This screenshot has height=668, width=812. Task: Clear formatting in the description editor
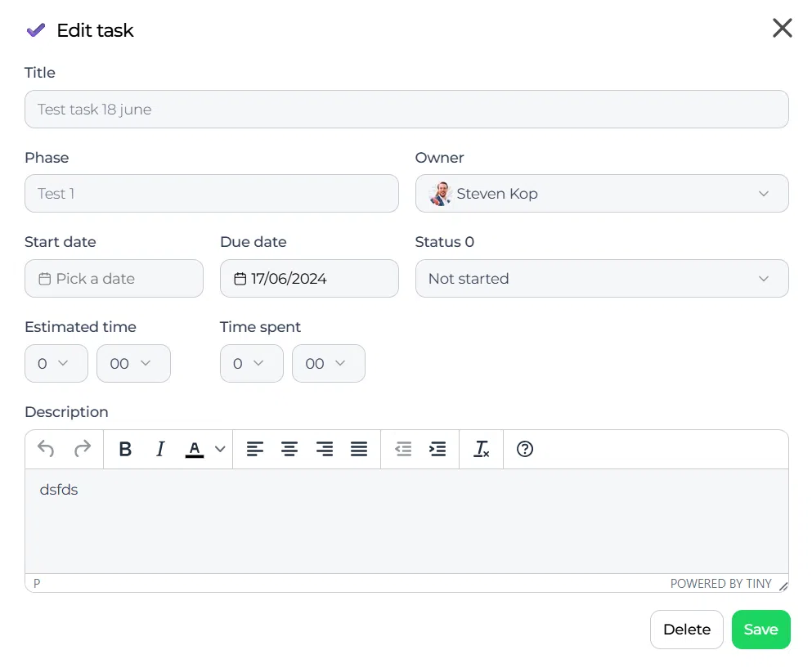[481, 449]
